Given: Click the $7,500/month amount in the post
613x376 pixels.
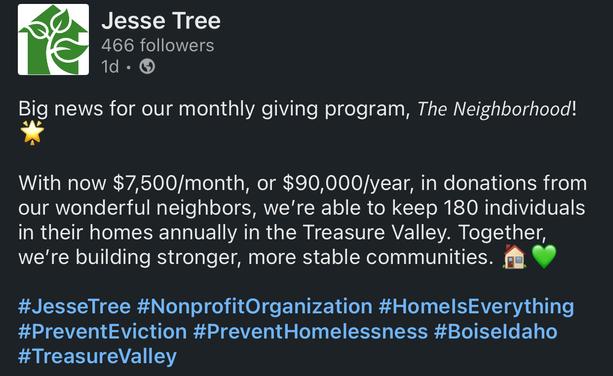Looking at the screenshot, I should click(181, 183).
